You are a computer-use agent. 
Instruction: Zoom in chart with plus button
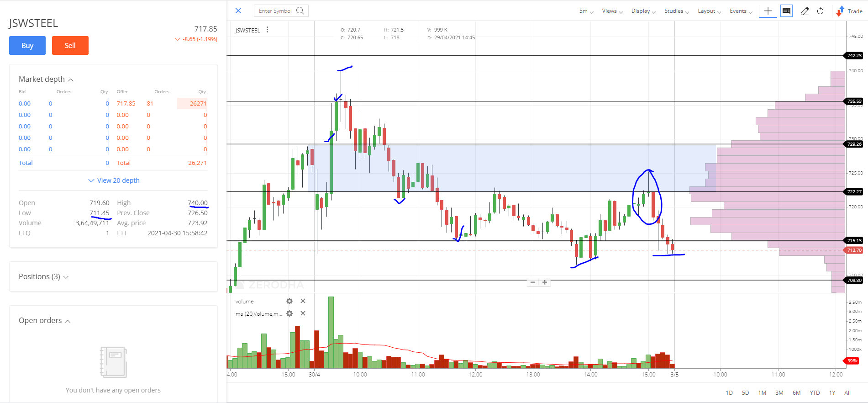(x=545, y=282)
